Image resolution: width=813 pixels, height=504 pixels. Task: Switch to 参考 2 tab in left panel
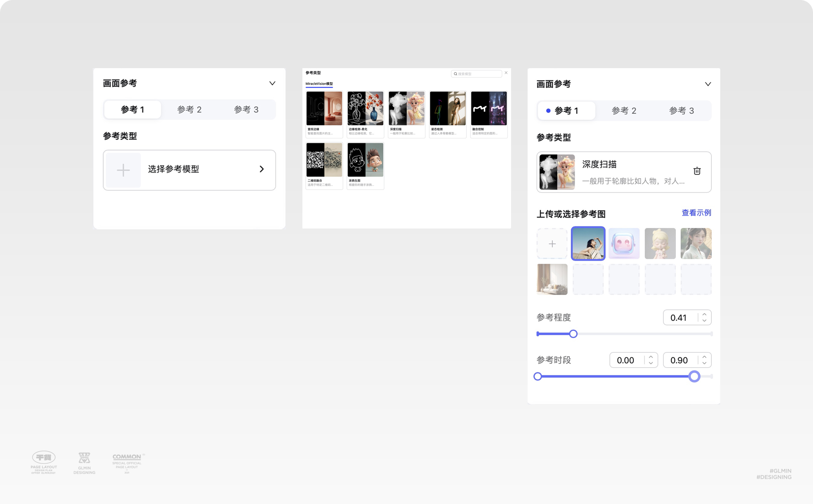189,110
